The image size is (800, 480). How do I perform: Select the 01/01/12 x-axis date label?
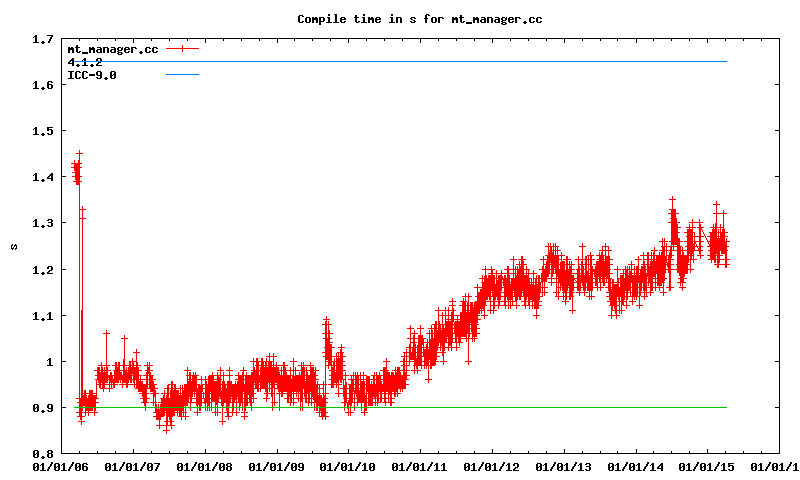click(493, 466)
